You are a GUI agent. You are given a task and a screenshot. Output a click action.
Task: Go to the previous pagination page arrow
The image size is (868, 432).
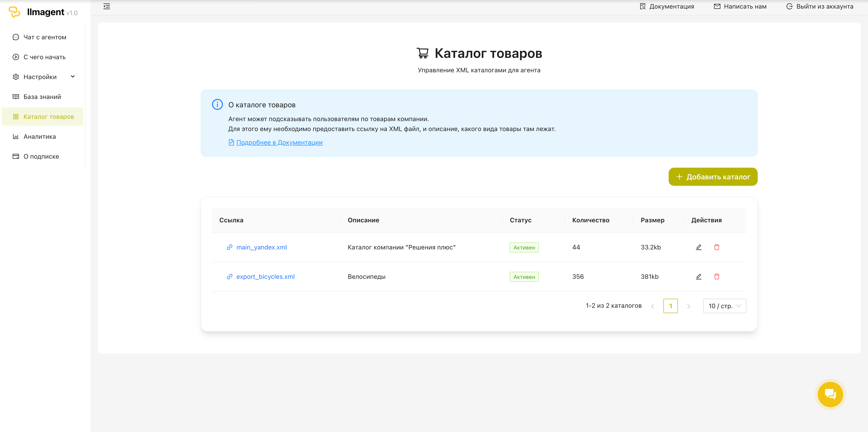pos(652,306)
